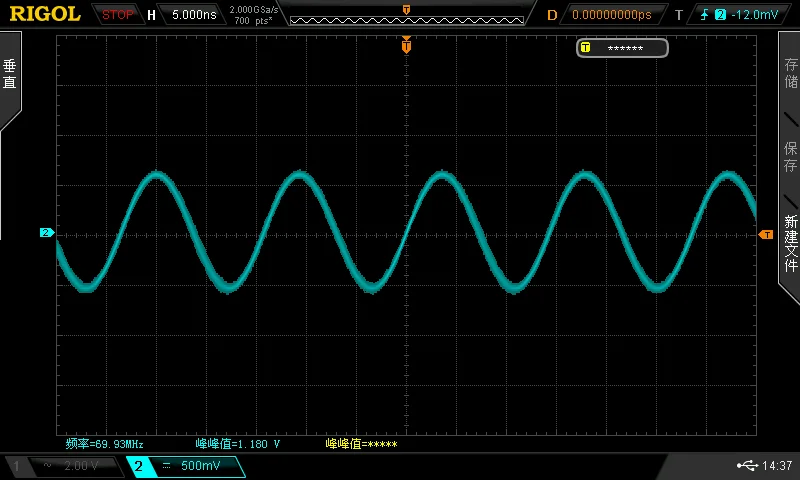The image size is (800, 480).
Task: Select the 保存 save menu item
Action: [791, 156]
